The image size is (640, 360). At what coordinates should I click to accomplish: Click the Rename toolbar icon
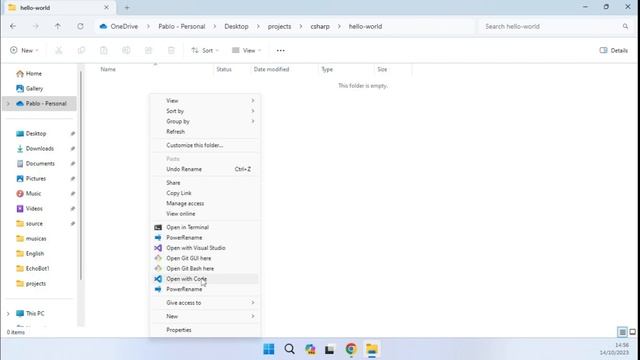tap(126, 50)
